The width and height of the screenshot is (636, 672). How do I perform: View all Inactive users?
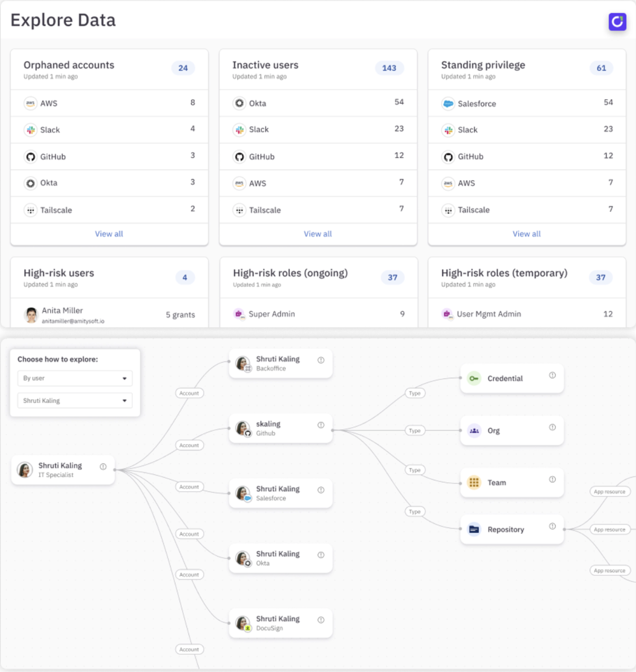[317, 234]
